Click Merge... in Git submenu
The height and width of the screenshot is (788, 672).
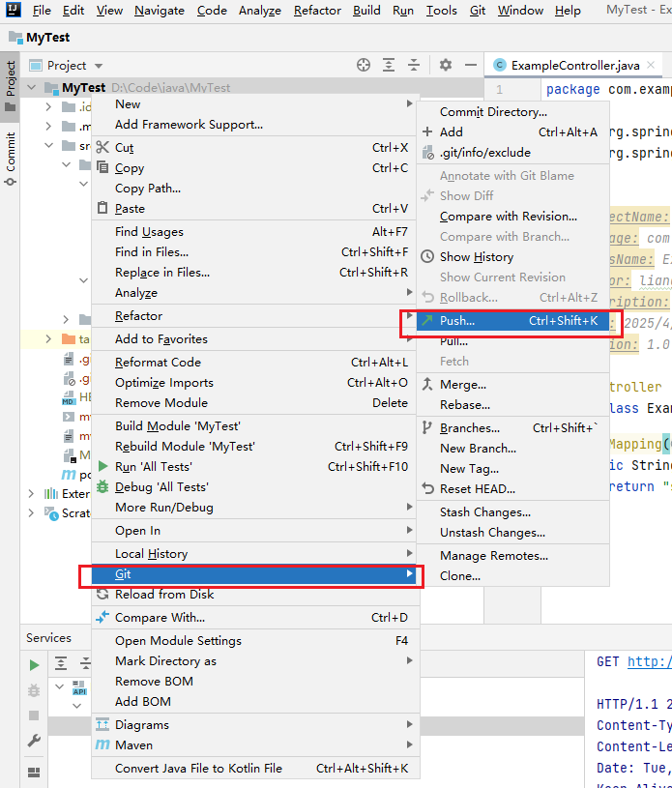pos(512,385)
